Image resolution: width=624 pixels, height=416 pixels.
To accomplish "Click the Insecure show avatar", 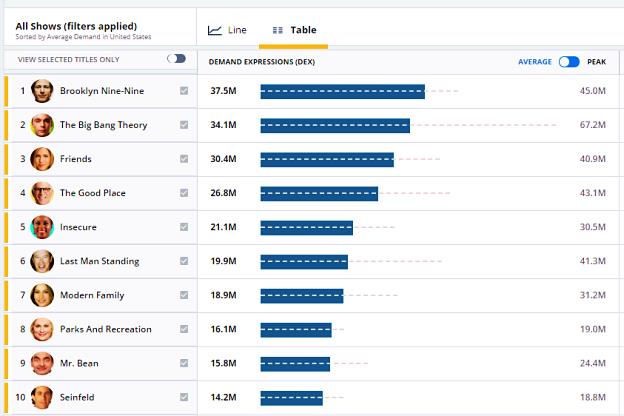I will coord(42,227).
